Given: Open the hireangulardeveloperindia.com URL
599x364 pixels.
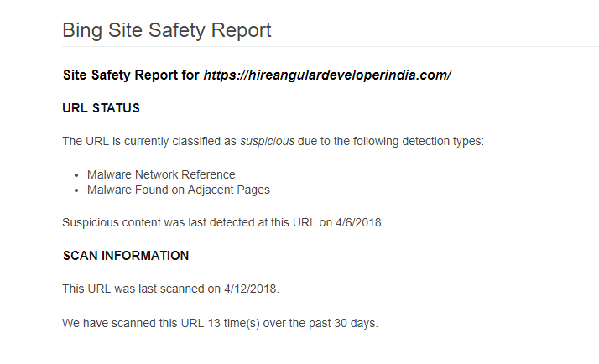Looking at the screenshot, I should click(327, 75).
